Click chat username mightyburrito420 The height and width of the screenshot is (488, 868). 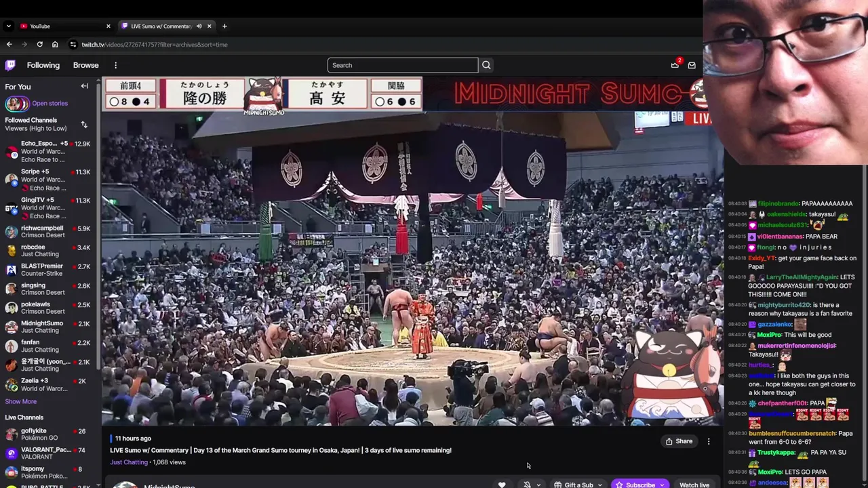point(784,305)
